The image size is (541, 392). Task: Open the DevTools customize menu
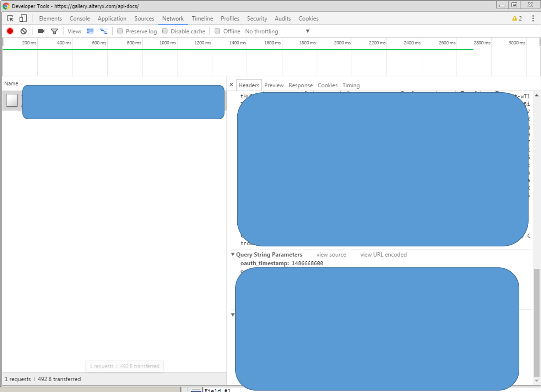(533, 18)
